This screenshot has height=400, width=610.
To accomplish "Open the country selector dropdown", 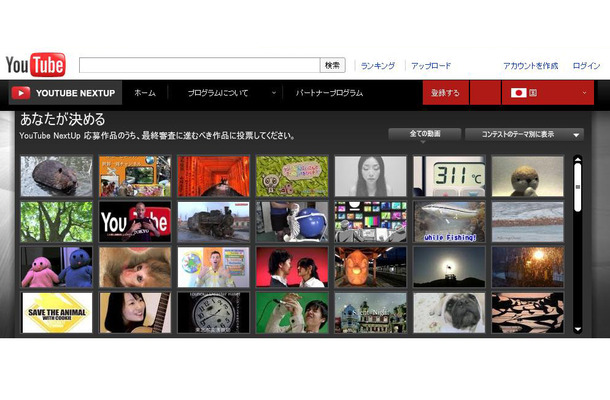I will click(548, 93).
